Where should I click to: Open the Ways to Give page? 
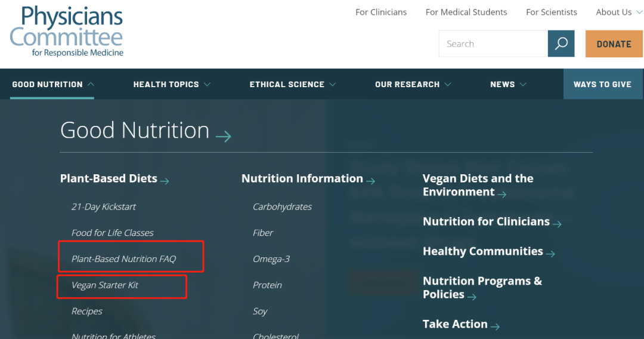[602, 84]
